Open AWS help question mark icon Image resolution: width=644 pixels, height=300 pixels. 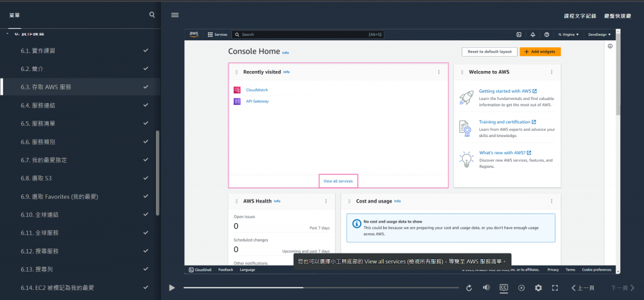pos(547,35)
